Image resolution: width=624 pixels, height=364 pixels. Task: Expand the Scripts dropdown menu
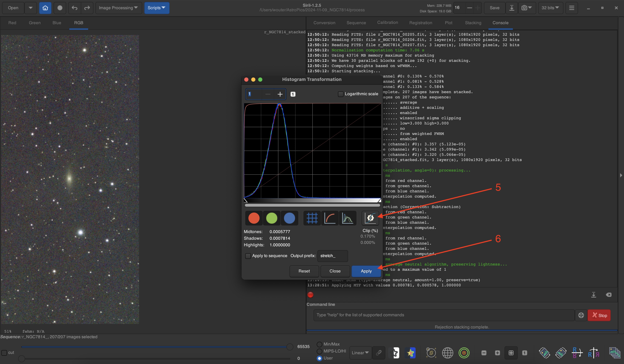[x=156, y=8]
